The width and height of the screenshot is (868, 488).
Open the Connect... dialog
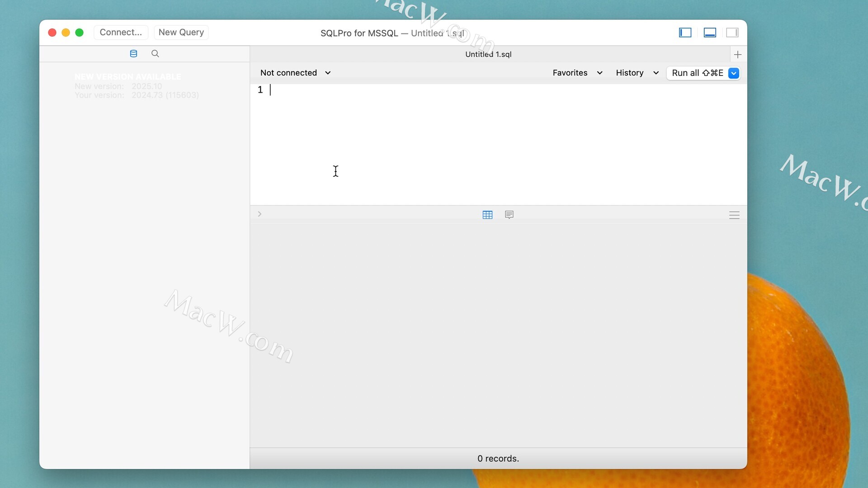click(121, 33)
